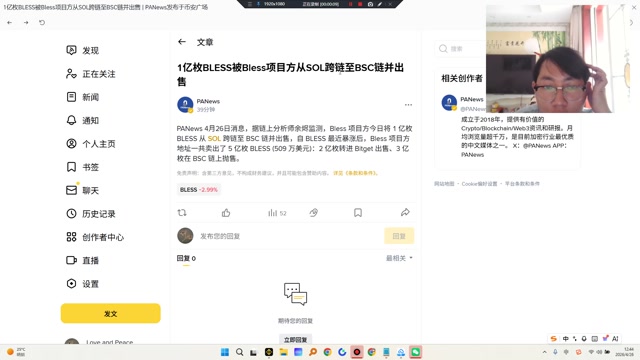Viewport: 640px width, 360px height.
Task: Bookmark the article with the bookmark icon
Action: click(358, 213)
